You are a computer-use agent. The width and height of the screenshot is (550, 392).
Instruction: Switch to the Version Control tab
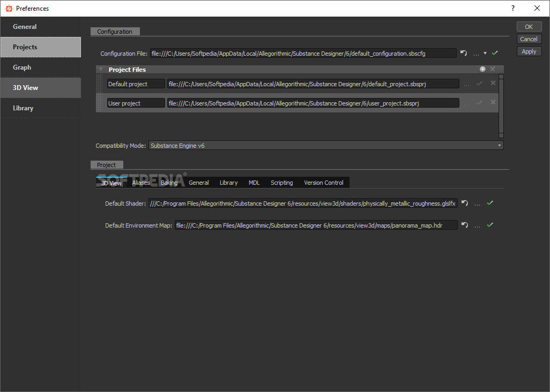click(x=323, y=183)
